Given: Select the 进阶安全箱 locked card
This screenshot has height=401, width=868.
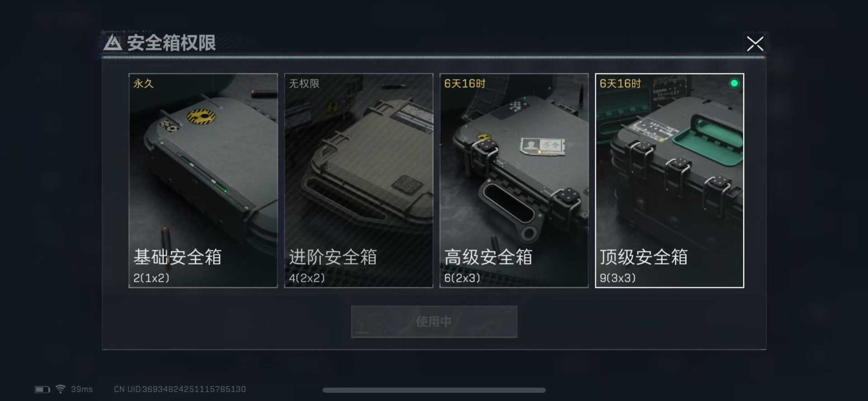Looking at the screenshot, I should (x=359, y=180).
